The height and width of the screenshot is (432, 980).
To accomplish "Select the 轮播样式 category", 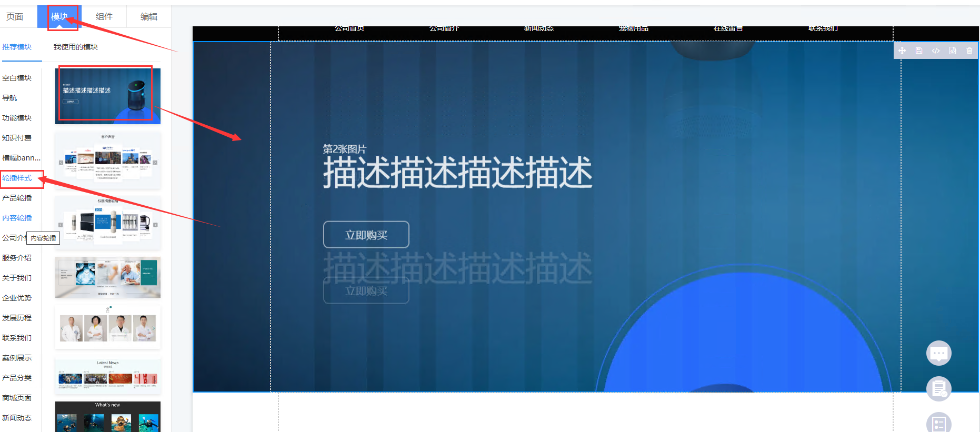I will [x=17, y=178].
